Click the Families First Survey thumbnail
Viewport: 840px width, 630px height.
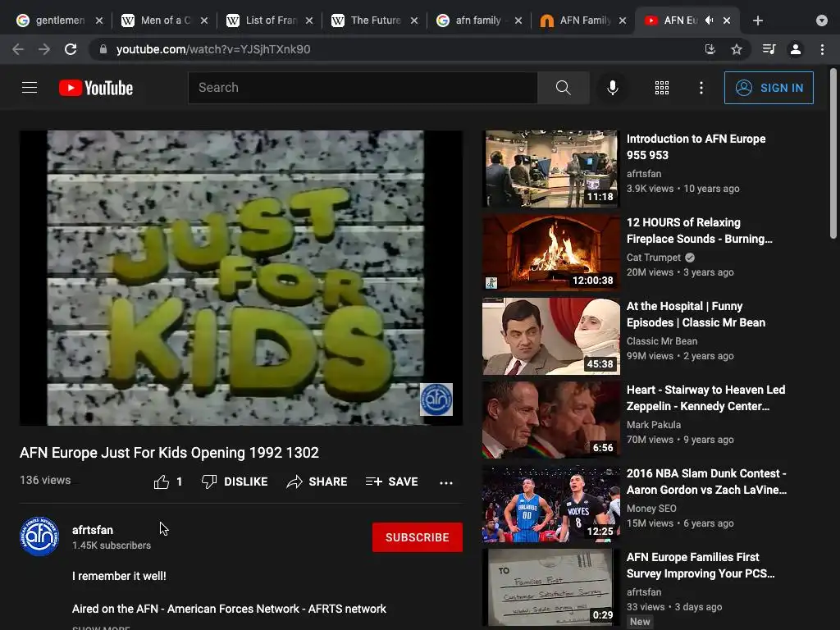[x=550, y=587]
